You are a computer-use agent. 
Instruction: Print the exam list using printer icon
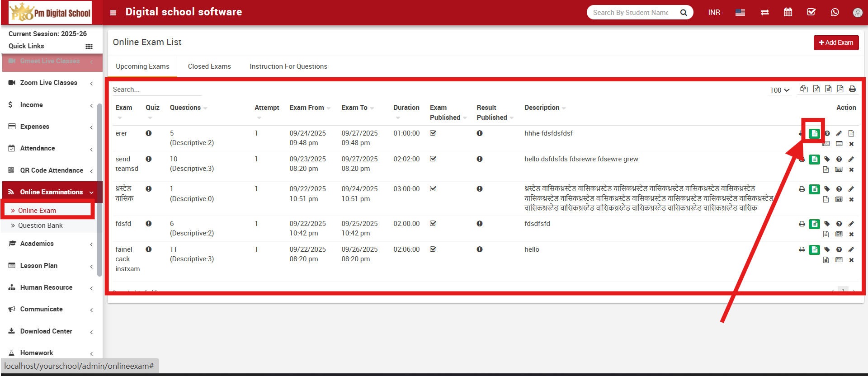(x=852, y=89)
